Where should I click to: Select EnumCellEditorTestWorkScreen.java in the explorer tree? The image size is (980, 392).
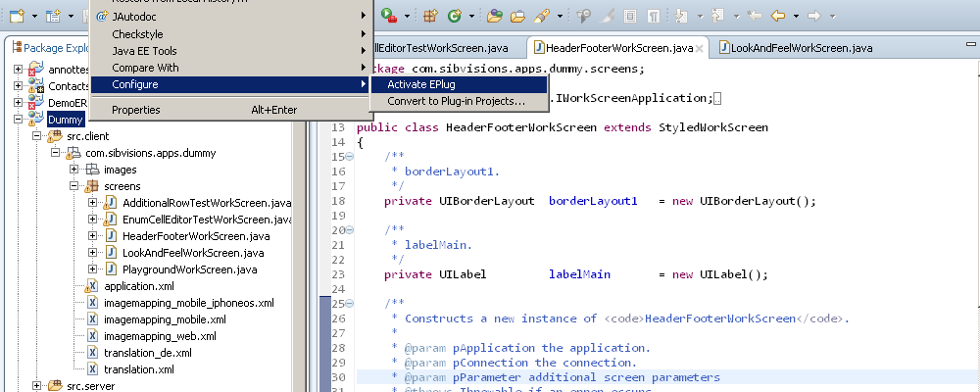point(207,220)
